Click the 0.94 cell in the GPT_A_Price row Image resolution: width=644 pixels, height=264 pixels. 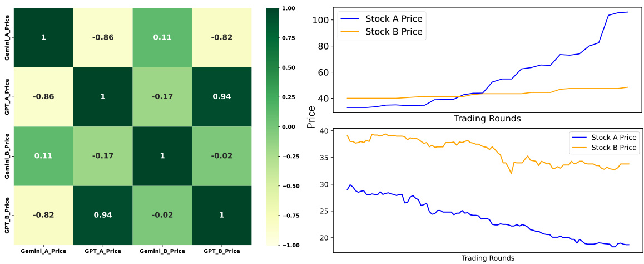click(x=221, y=96)
